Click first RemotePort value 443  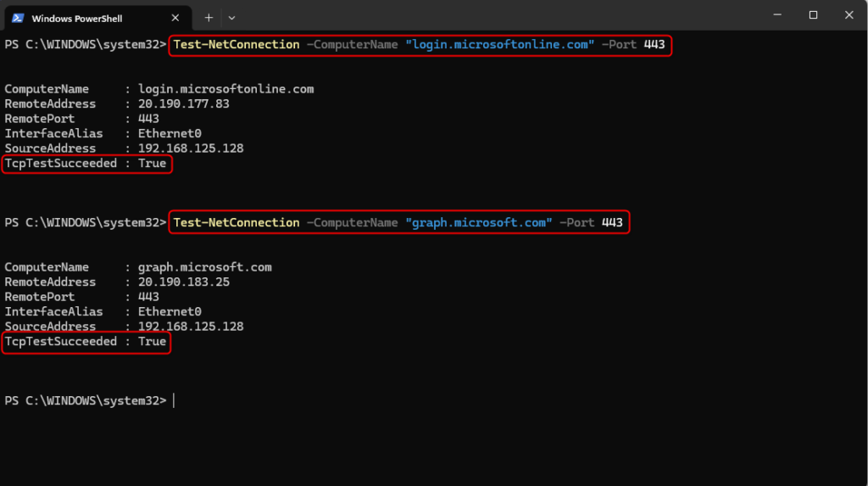pyautogui.click(x=149, y=119)
